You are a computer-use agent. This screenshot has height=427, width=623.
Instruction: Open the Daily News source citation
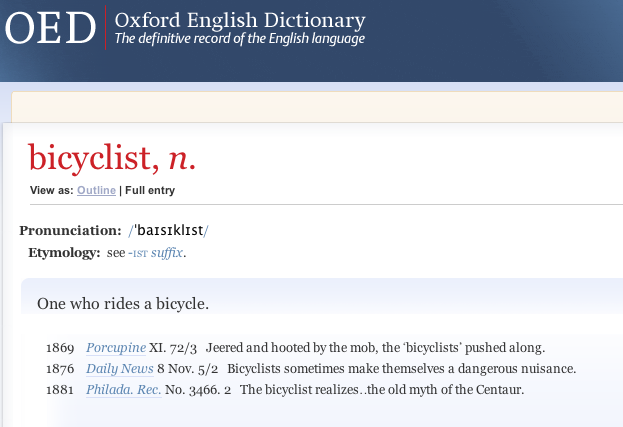point(120,369)
